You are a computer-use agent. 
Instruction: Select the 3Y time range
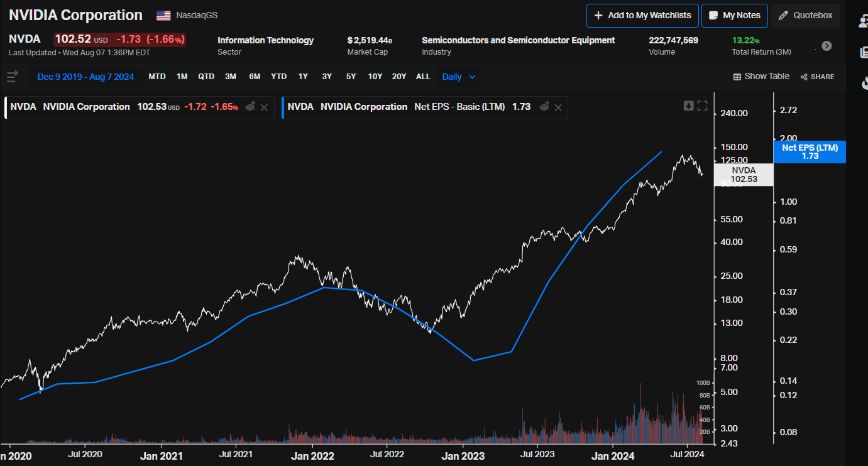pos(327,77)
